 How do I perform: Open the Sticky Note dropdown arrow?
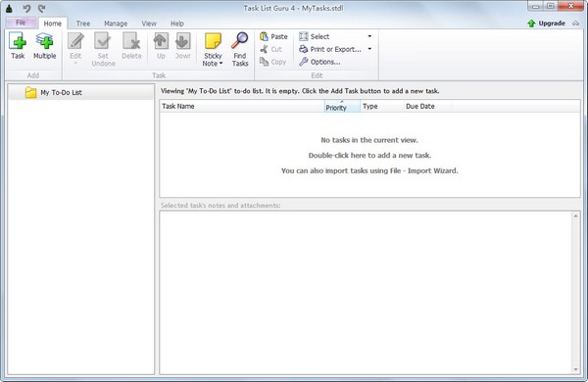pyautogui.click(x=220, y=64)
